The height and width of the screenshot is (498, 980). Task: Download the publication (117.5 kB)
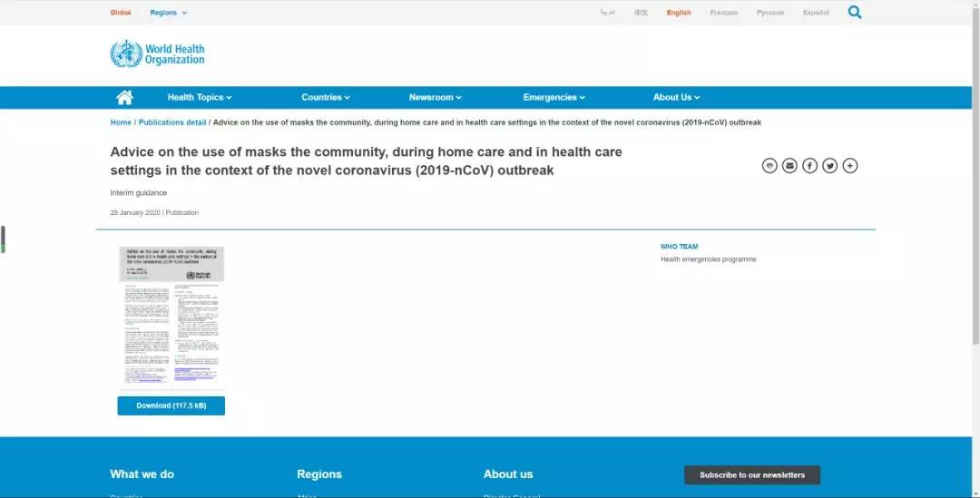click(x=171, y=405)
